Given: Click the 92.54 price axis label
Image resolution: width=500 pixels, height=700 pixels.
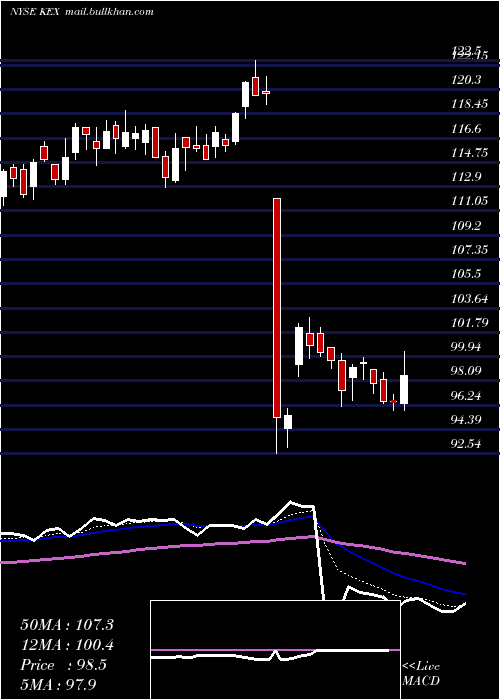Looking at the screenshot, I should click(x=466, y=444).
